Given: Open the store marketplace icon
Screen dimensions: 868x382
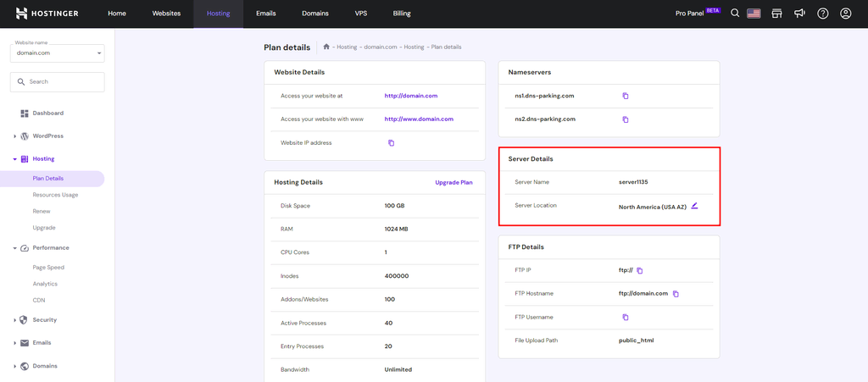Looking at the screenshot, I should pos(776,14).
